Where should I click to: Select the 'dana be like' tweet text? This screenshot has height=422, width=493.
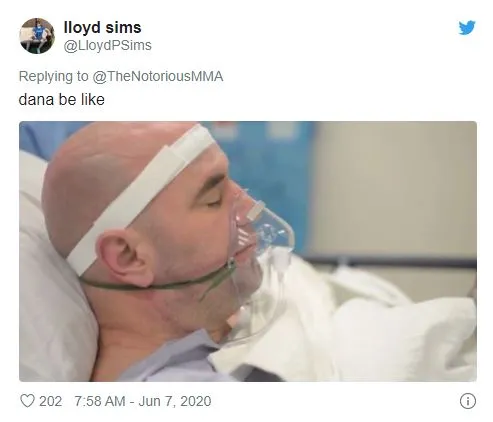pos(62,100)
